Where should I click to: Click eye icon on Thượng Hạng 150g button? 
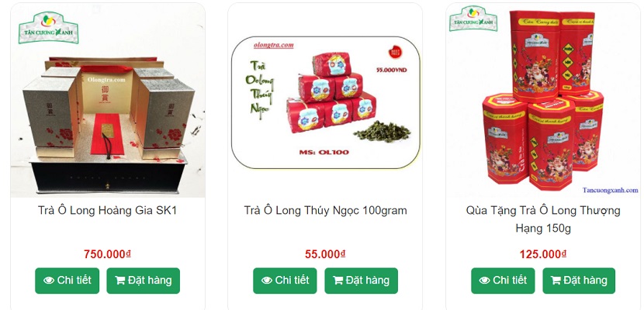click(485, 281)
